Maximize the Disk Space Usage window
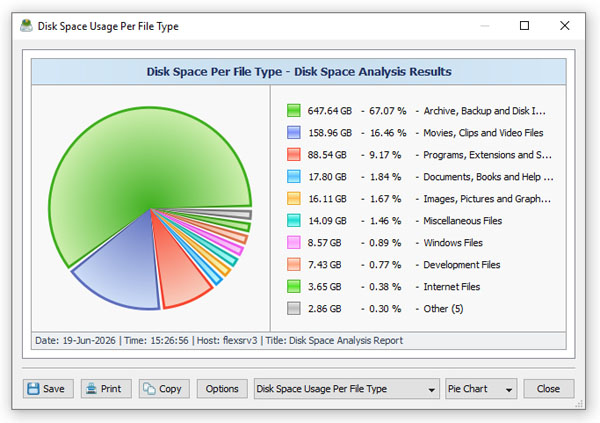Image resolution: width=600 pixels, height=423 pixels. click(x=524, y=26)
